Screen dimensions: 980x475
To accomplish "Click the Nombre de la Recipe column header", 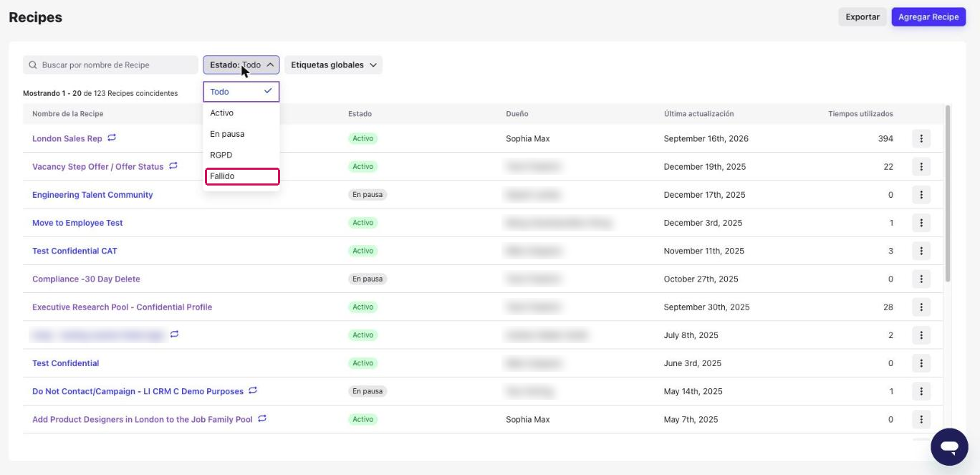I will click(67, 114).
